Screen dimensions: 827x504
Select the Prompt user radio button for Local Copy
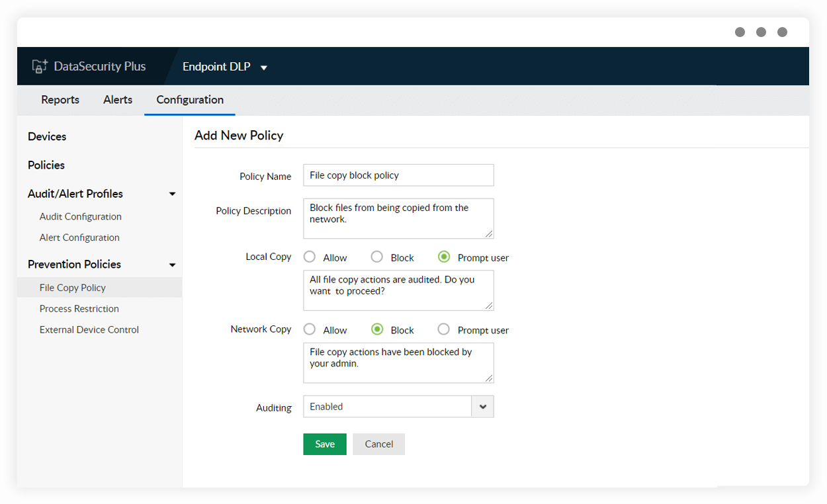click(444, 257)
